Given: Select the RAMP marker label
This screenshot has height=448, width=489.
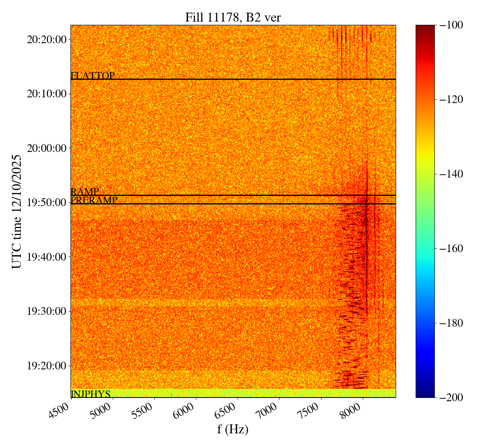Looking at the screenshot, I should [85, 191].
